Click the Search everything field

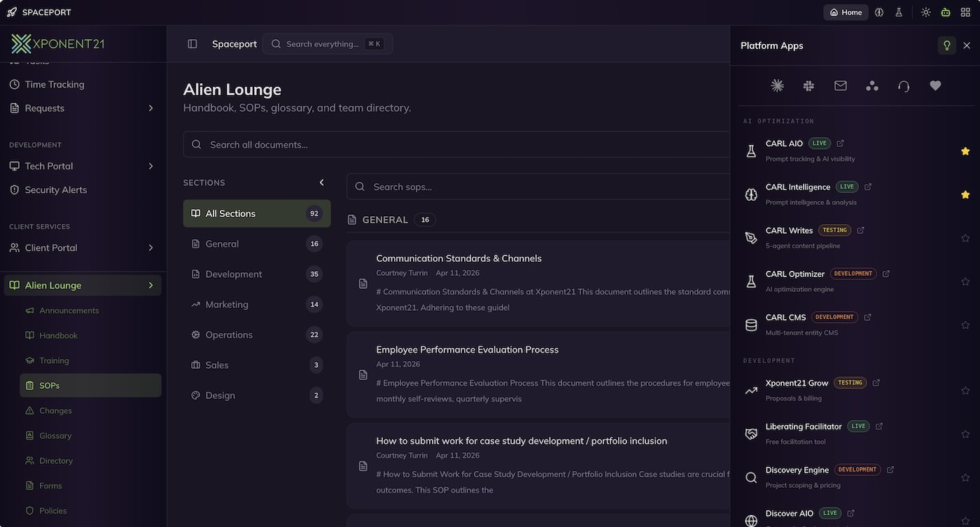pyautogui.click(x=328, y=44)
